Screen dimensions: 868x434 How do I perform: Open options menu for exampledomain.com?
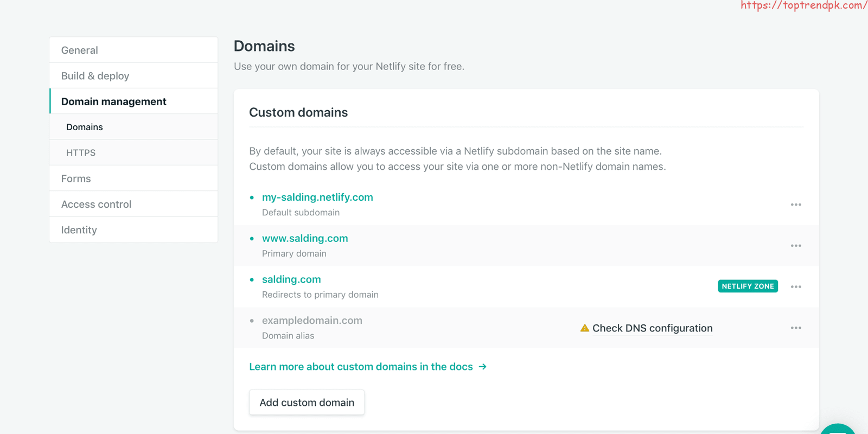click(796, 328)
